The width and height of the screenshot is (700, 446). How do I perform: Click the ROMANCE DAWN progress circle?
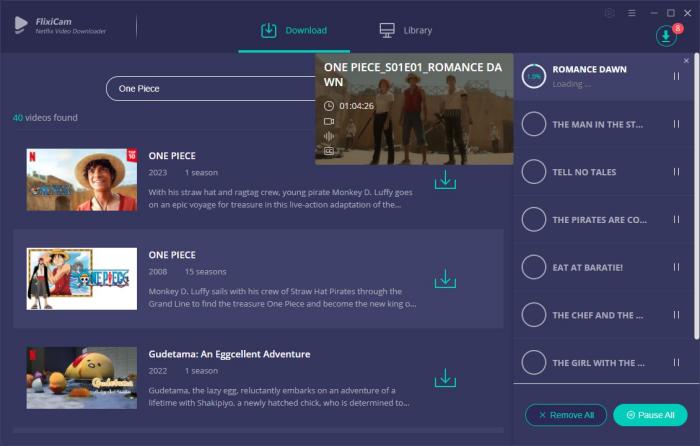(534, 76)
